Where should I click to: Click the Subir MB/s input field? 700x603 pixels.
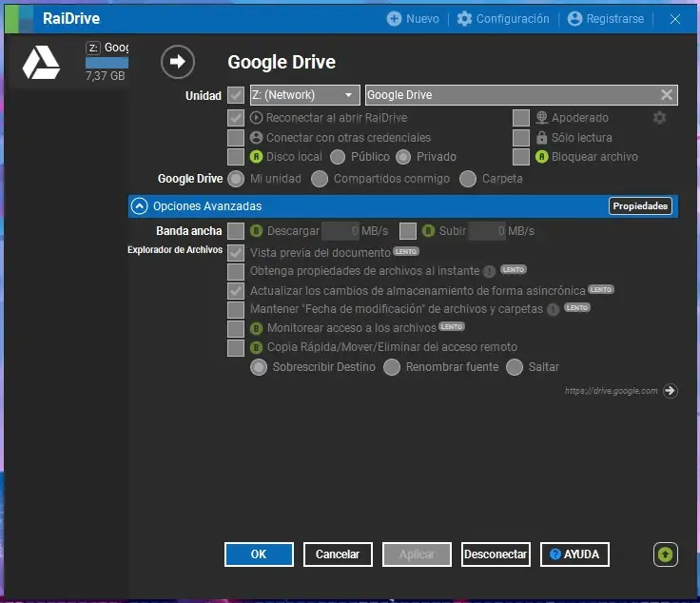click(487, 231)
